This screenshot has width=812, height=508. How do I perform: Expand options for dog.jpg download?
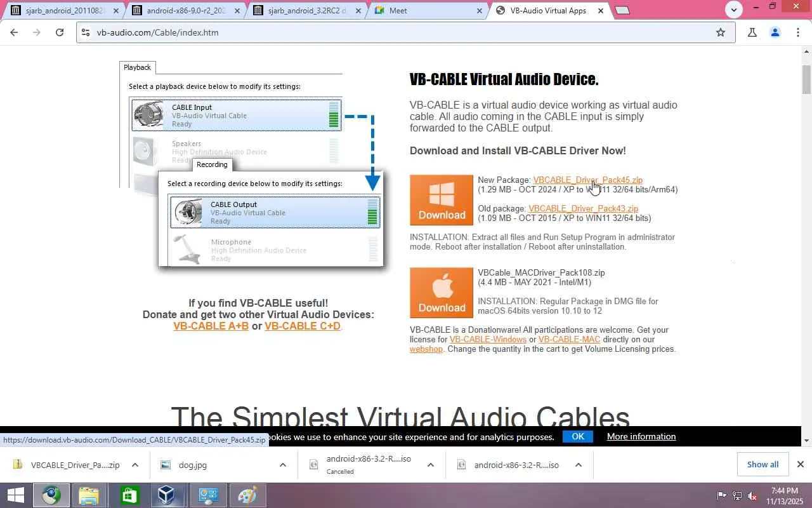283,465
